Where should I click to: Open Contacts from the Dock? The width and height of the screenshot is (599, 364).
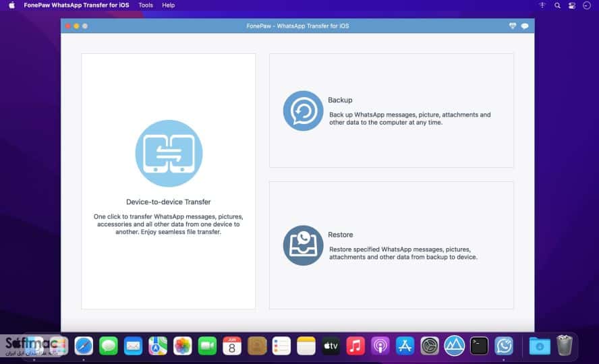(257, 346)
